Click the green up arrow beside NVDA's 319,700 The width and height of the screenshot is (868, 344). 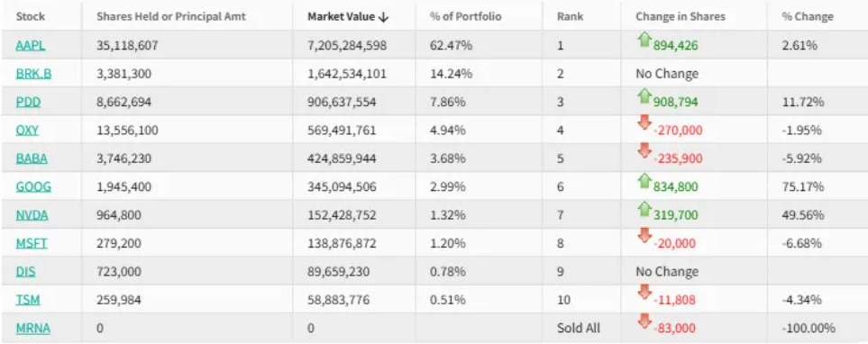coord(644,209)
